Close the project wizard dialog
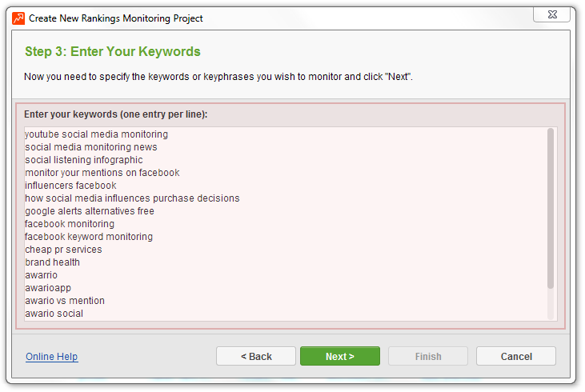The image size is (585, 392). click(551, 14)
